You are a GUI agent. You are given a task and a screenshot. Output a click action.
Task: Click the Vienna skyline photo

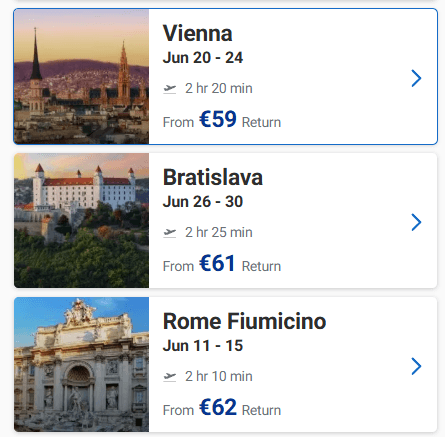pos(81,77)
